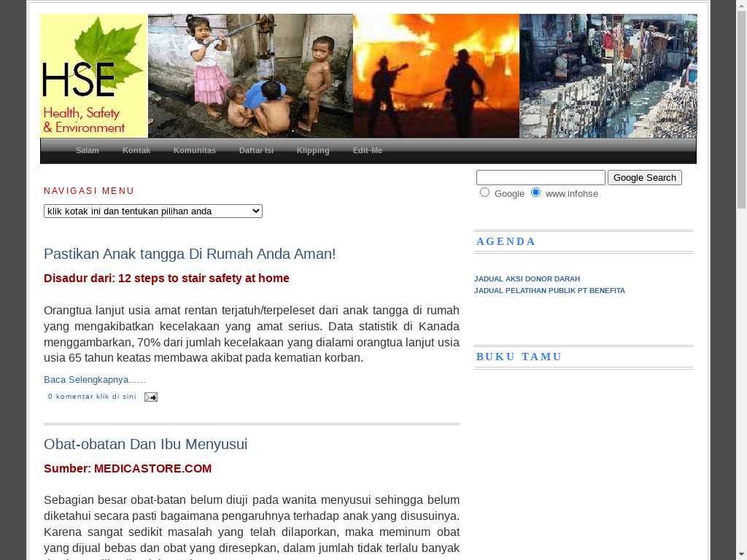Select the Google radio option
This screenshot has height=560, width=747.
484,192
